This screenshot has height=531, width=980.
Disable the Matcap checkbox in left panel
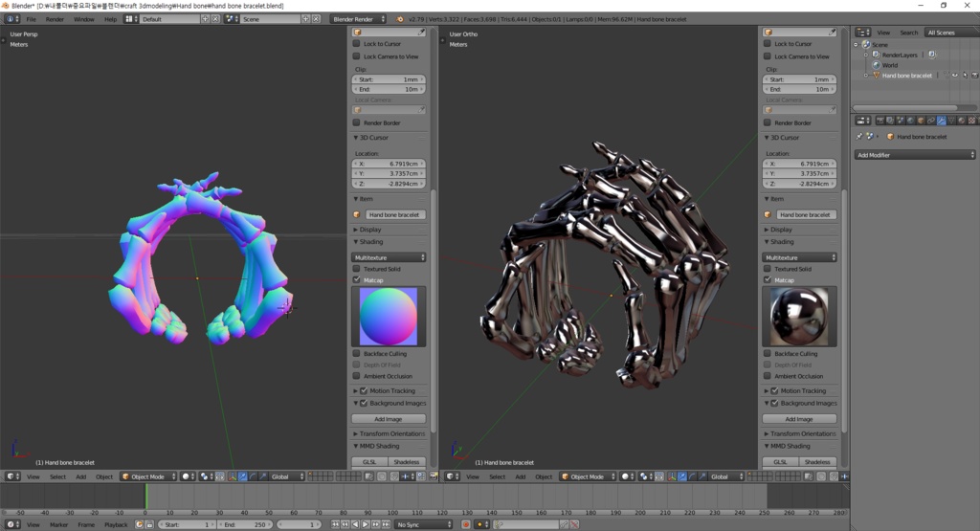click(x=357, y=280)
